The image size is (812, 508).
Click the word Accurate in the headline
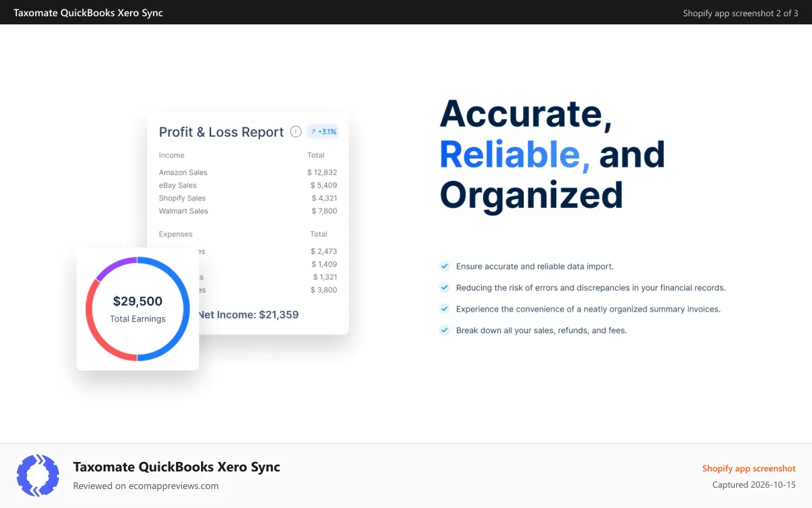[526, 113]
